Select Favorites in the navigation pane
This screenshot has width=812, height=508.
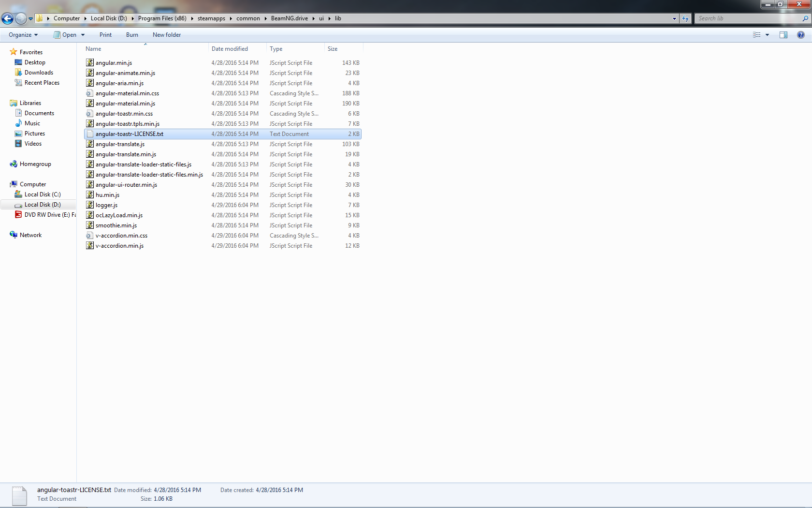point(31,52)
